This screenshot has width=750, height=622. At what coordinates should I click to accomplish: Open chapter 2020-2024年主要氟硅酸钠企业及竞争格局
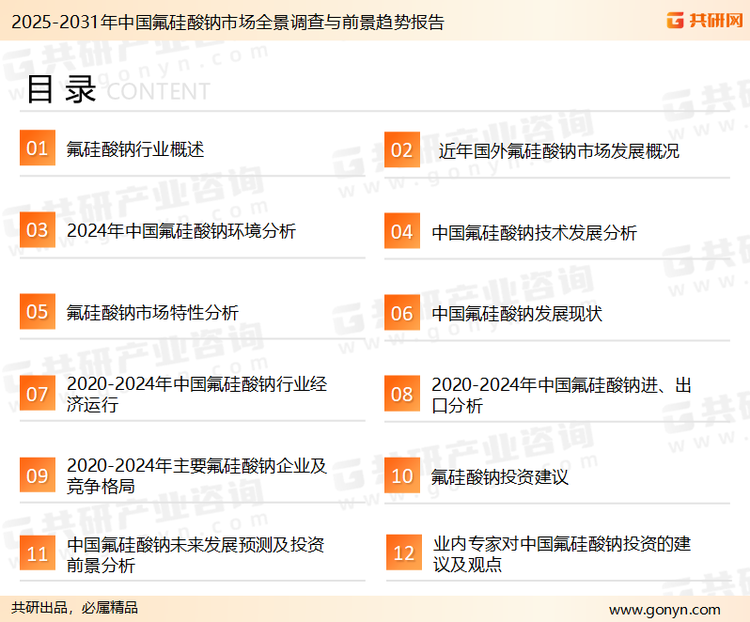(x=197, y=476)
